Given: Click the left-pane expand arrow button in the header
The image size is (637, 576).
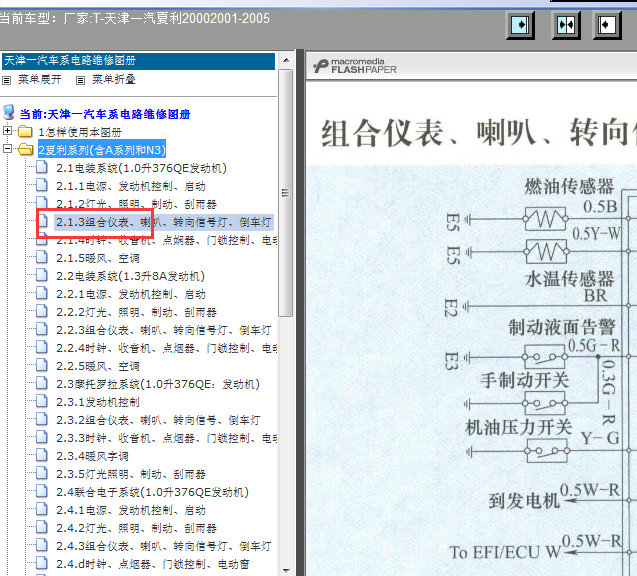Looking at the screenshot, I should [520, 25].
